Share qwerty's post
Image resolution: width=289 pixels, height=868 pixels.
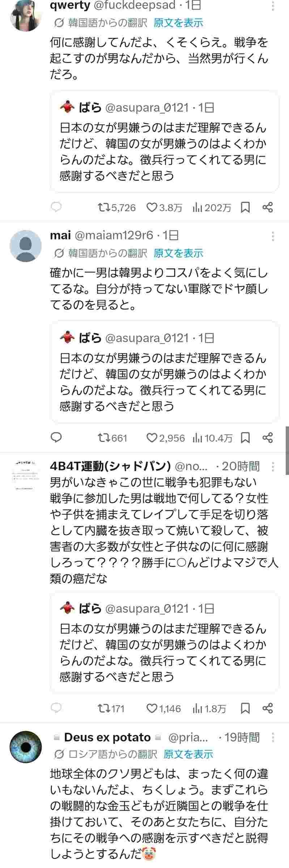pyautogui.click(x=267, y=208)
